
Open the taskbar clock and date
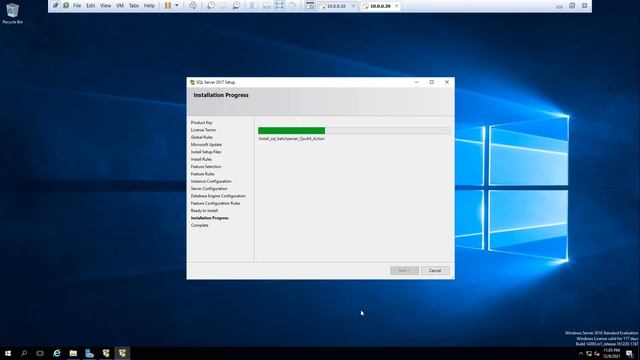611,353
